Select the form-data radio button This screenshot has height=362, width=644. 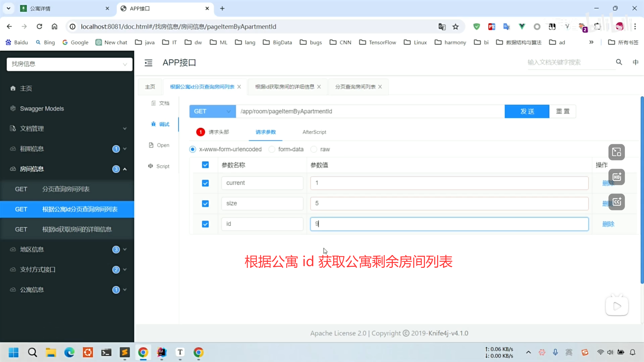click(x=272, y=149)
